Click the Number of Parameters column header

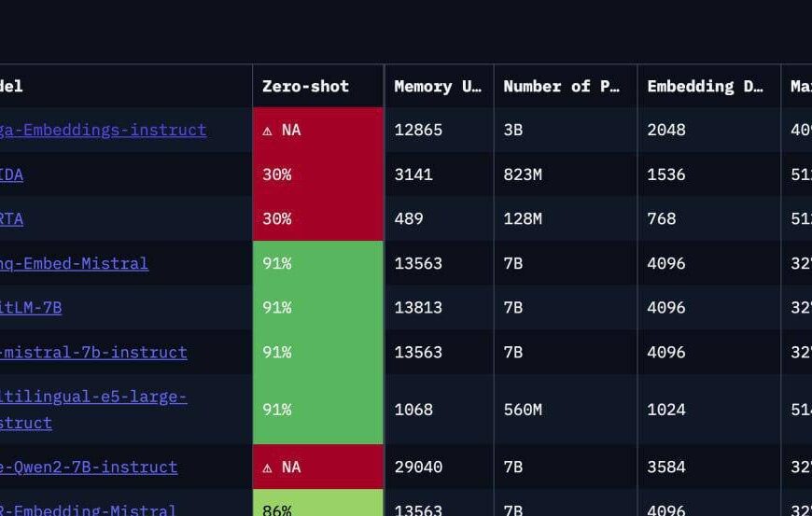click(x=561, y=86)
